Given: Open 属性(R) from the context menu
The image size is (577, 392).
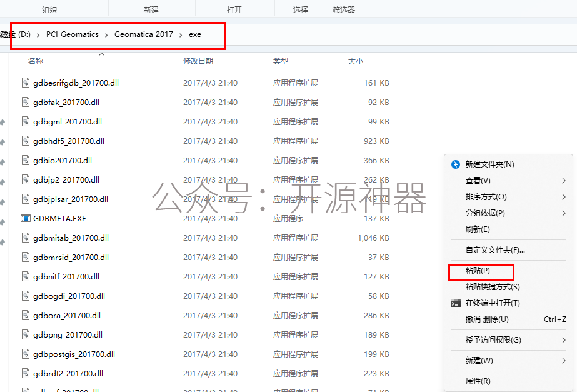Looking at the screenshot, I should 508,381.
